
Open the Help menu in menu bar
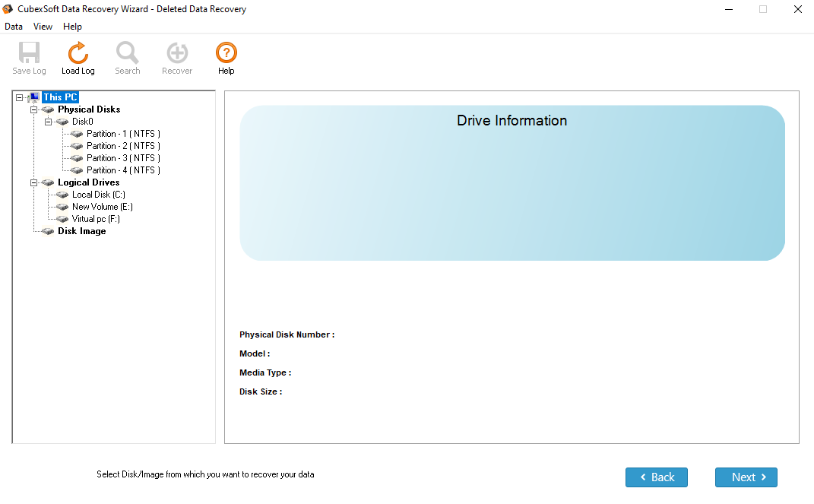click(72, 27)
